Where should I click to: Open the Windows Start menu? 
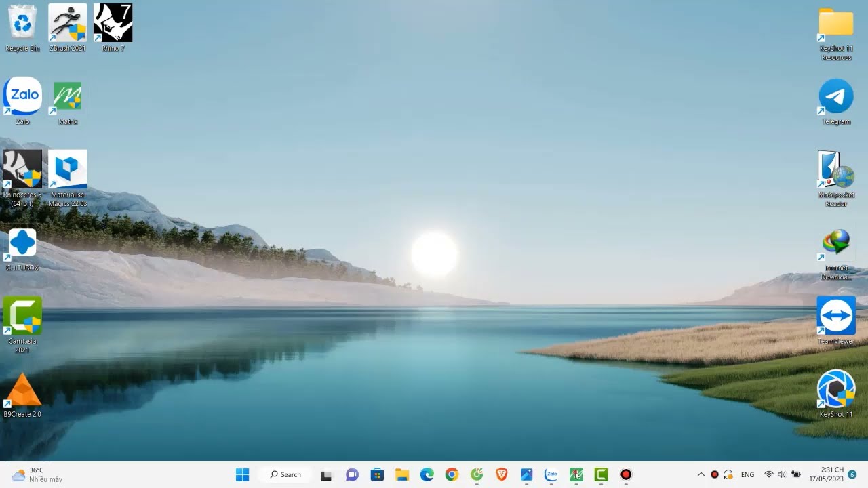point(242,474)
